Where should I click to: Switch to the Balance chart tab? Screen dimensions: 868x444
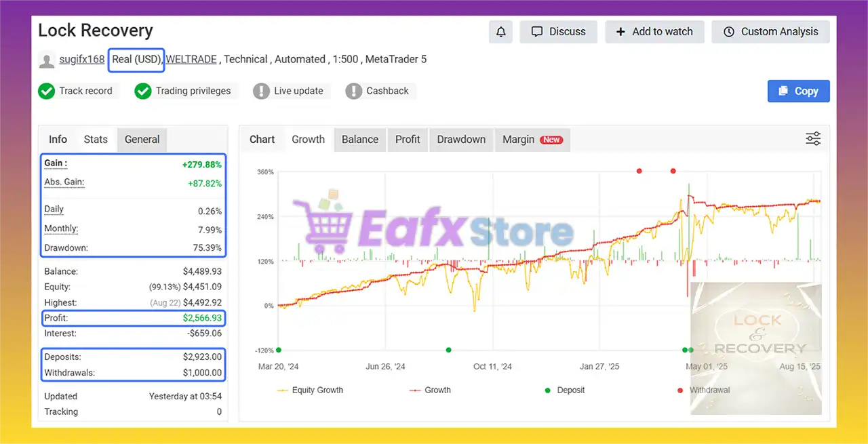pos(360,140)
